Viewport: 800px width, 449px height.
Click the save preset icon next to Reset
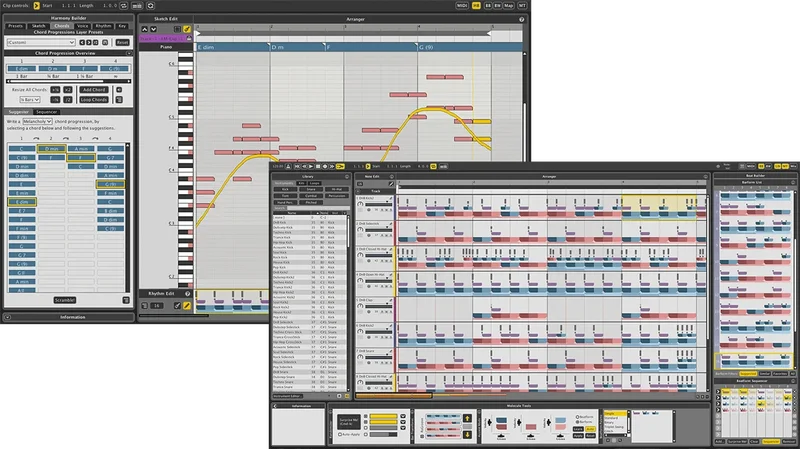click(x=105, y=42)
